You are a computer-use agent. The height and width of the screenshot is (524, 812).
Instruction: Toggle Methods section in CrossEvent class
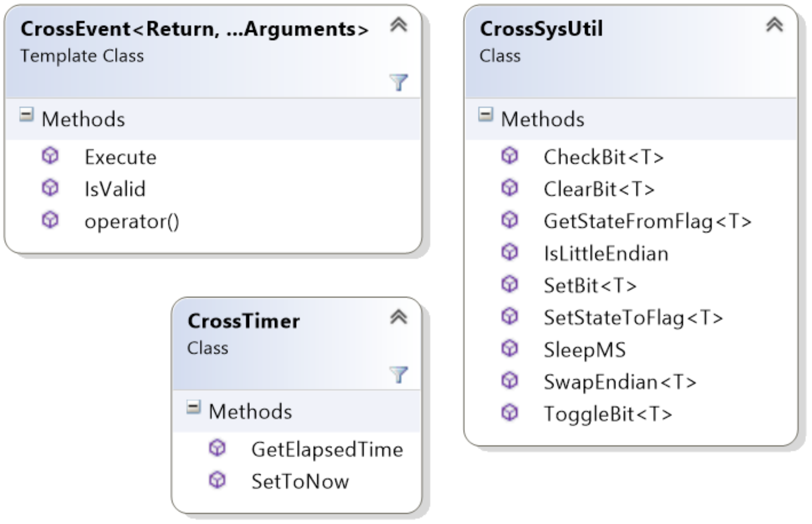(x=26, y=115)
